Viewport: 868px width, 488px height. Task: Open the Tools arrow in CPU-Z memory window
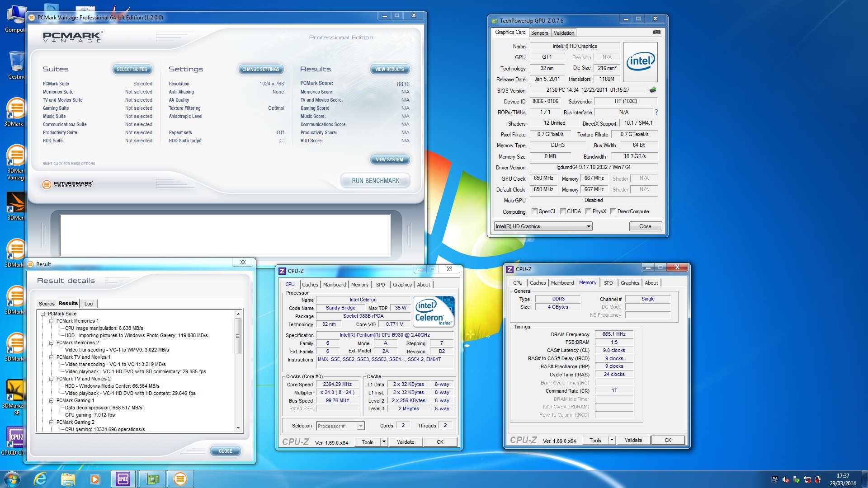612,440
